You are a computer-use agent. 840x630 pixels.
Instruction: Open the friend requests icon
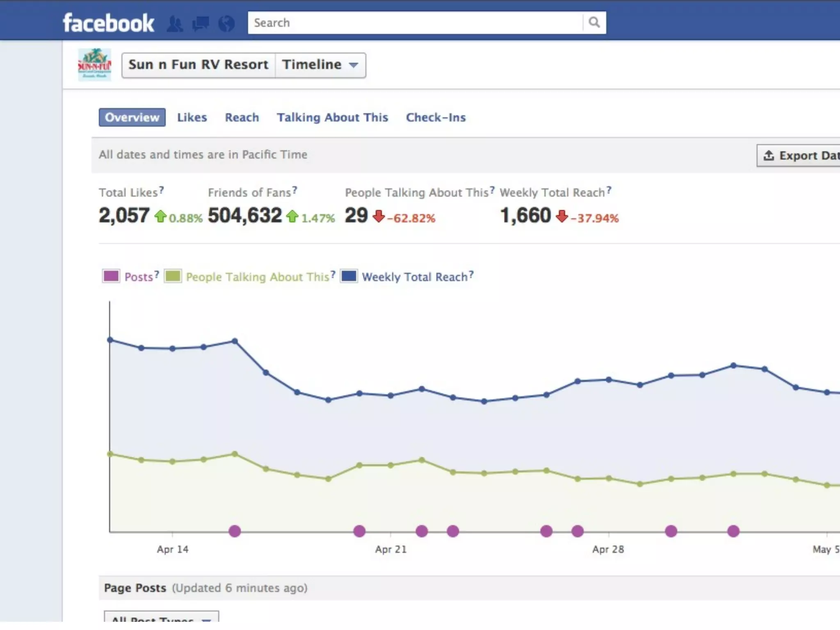175,23
